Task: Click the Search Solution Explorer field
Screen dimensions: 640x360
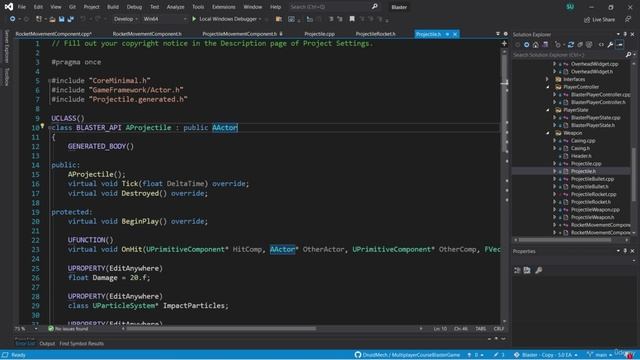Action: pyautogui.click(x=569, y=55)
